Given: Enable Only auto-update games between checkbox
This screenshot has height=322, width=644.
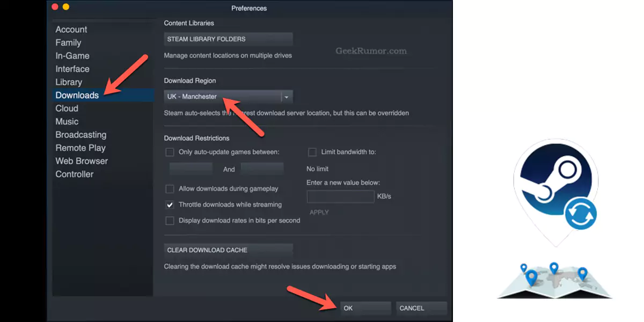Looking at the screenshot, I should (x=170, y=152).
